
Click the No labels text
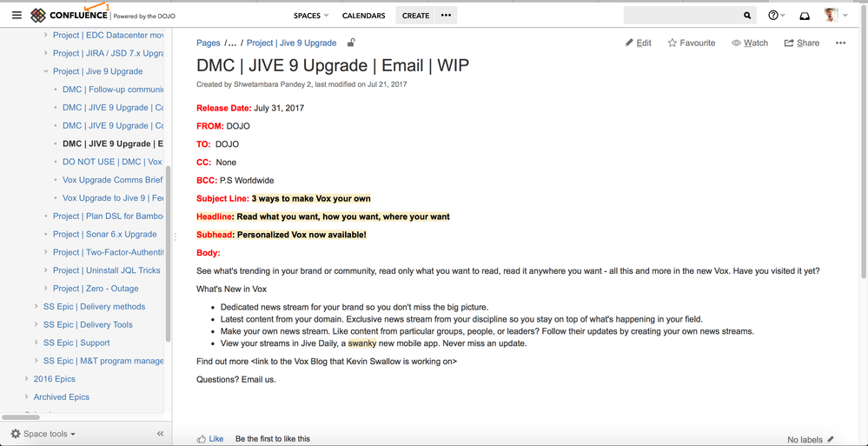[x=805, y=439]
